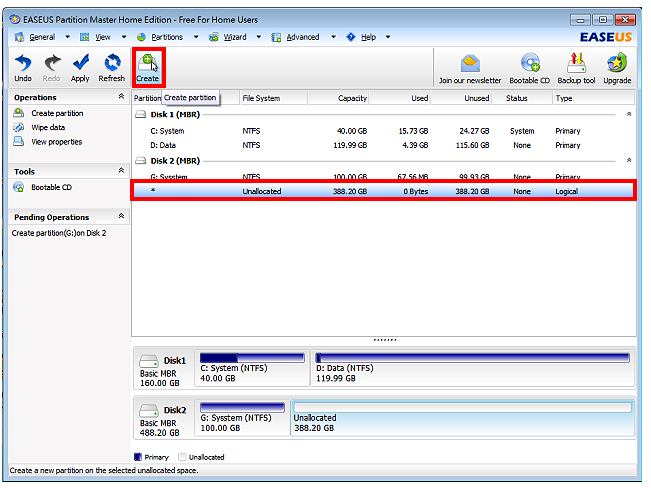Sort by the Unused column header
651x488 pixels.
click(461, 98)
